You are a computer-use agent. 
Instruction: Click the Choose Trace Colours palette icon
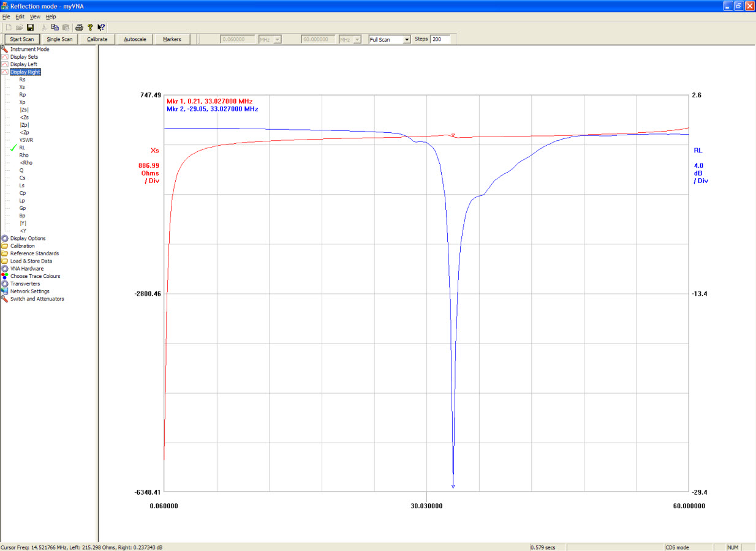click(4, 276)
